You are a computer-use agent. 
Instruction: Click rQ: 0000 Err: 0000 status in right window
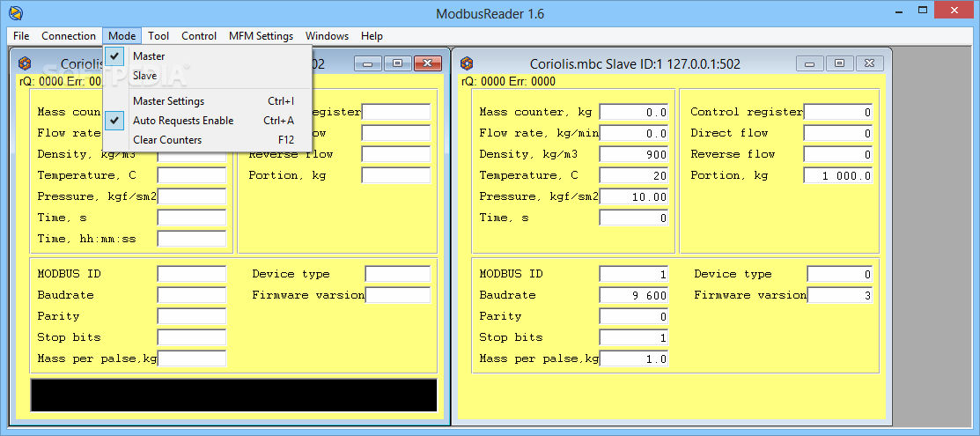point(508,81)
